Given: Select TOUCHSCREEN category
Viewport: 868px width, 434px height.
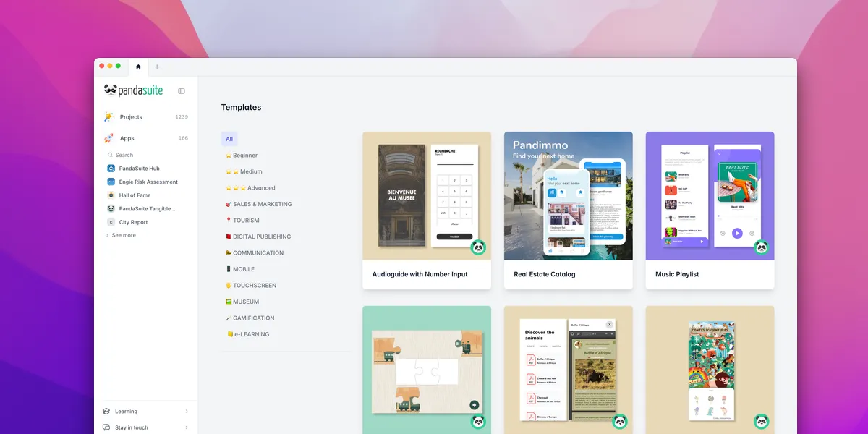Looking at the screenshot, I should 251,286.
